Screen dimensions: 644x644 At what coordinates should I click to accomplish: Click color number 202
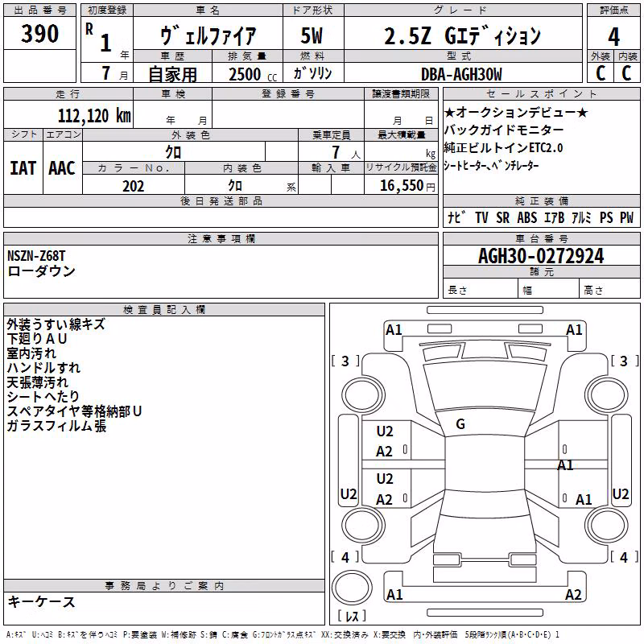click(x=133, y=186)
